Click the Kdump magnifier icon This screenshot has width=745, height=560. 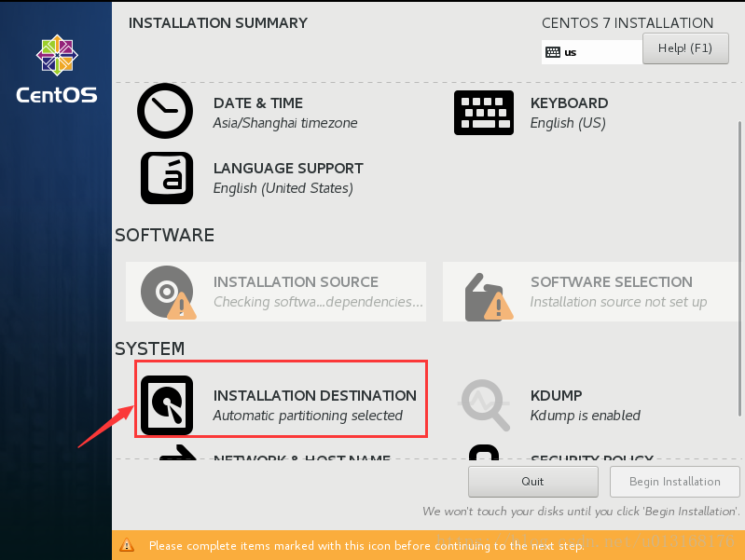click(485, 404)
